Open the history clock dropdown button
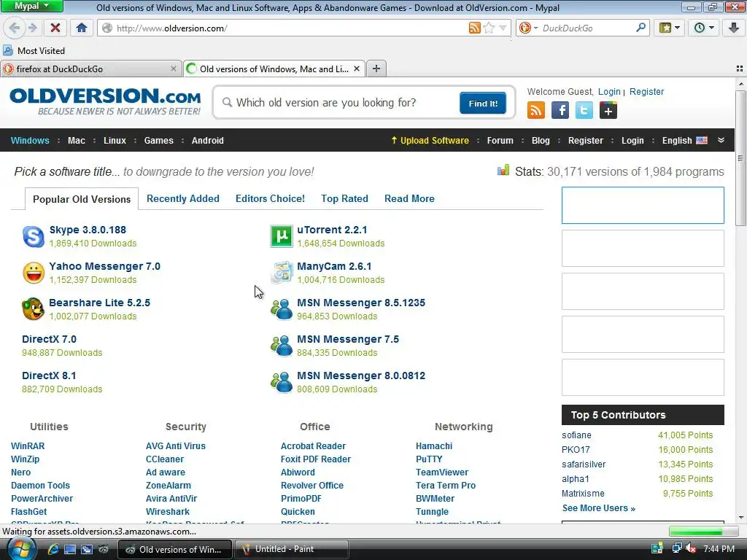 (704, 28)
